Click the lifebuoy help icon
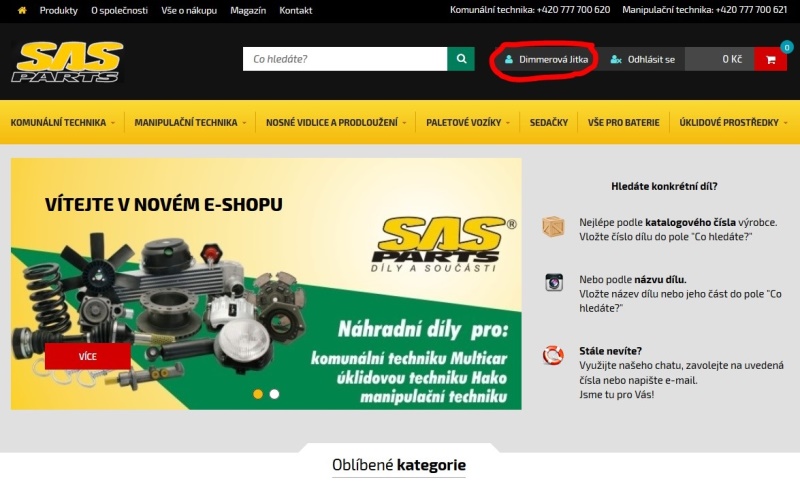 [x=553, y=355]
